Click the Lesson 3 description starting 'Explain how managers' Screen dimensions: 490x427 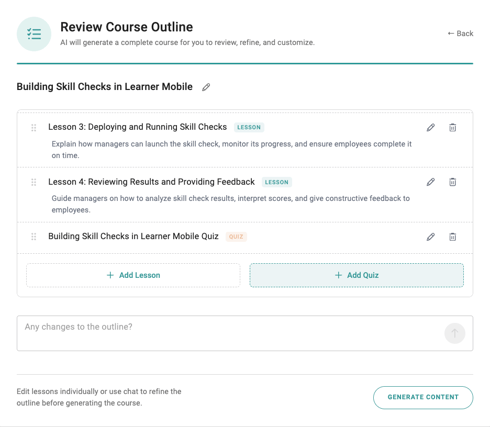point(232,150)
